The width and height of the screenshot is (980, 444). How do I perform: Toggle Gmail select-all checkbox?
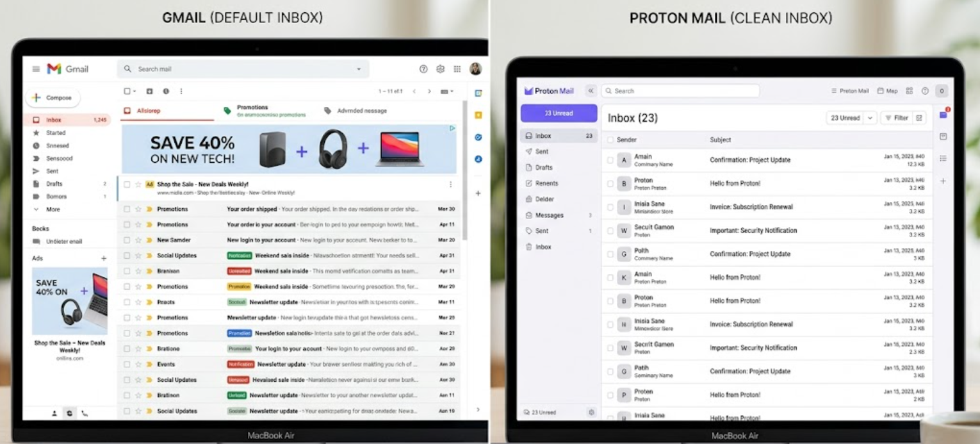127,92
